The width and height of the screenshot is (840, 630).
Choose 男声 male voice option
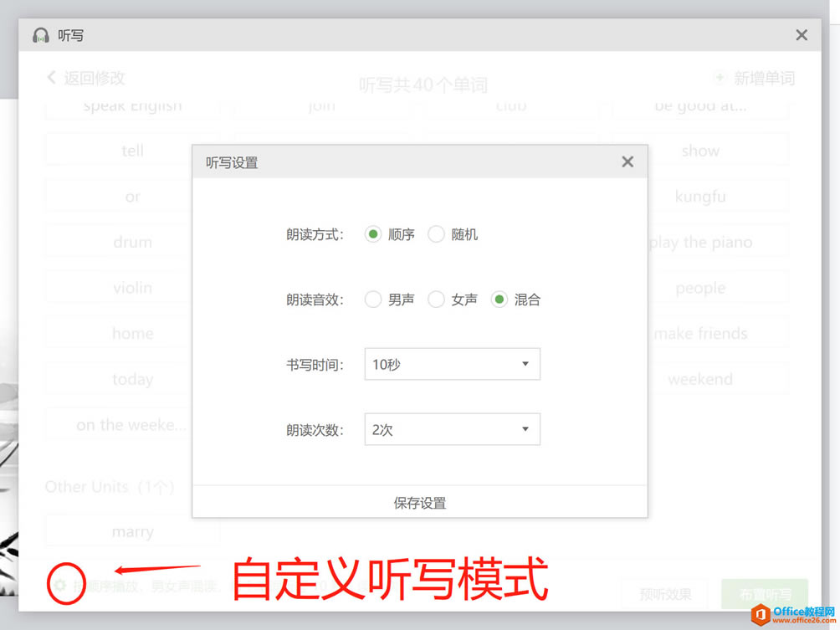[x=373, y=300]
